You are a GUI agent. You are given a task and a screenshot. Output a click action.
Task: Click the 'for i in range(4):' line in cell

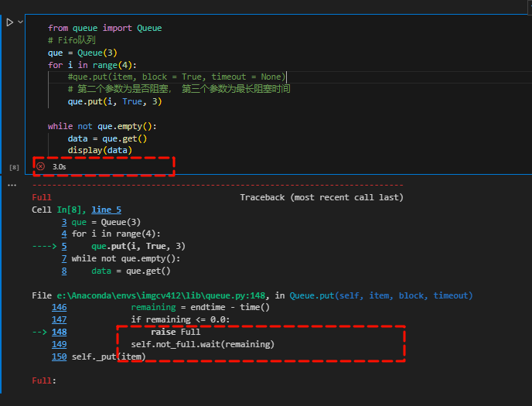pyautogui.click(x=92, y=65)
